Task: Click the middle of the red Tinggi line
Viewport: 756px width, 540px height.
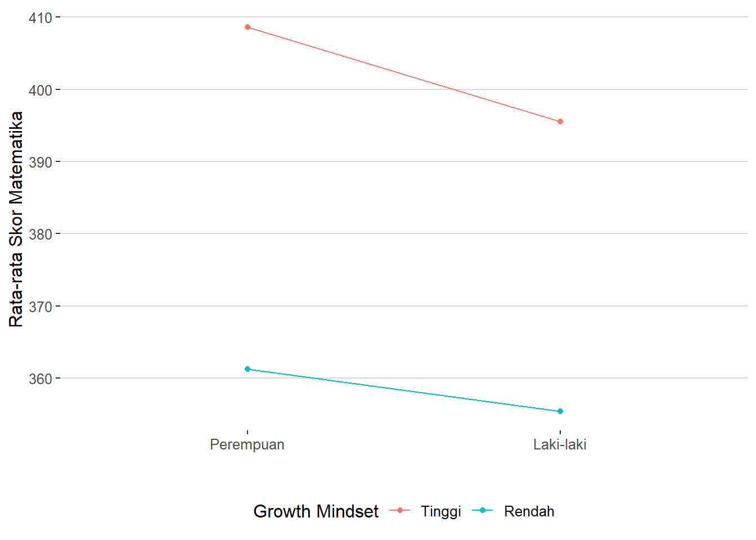Action: click(404, 74)
